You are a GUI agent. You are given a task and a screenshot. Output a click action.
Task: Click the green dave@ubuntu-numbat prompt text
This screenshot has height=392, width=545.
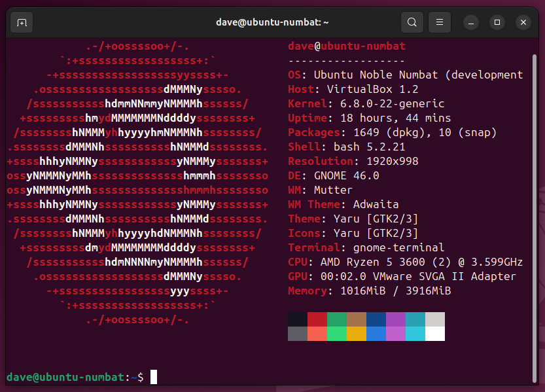tap(65, 377)
